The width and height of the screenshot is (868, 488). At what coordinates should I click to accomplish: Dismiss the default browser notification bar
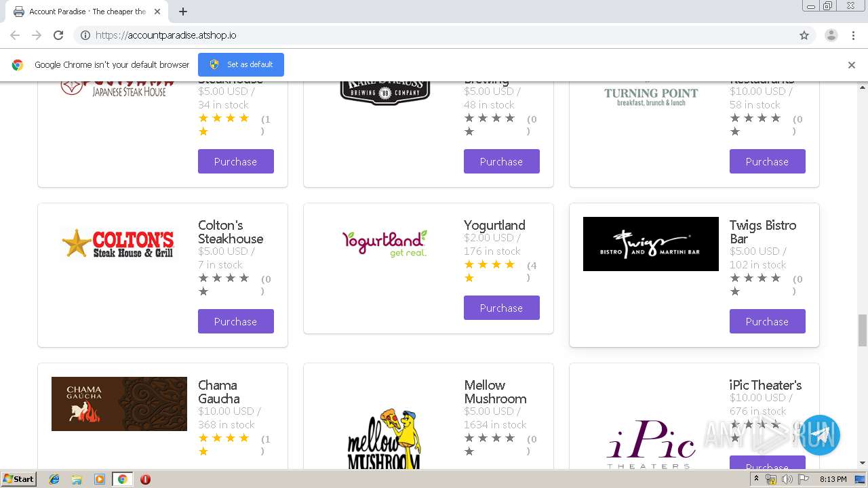pyautogui.click(x=851, y=65)
